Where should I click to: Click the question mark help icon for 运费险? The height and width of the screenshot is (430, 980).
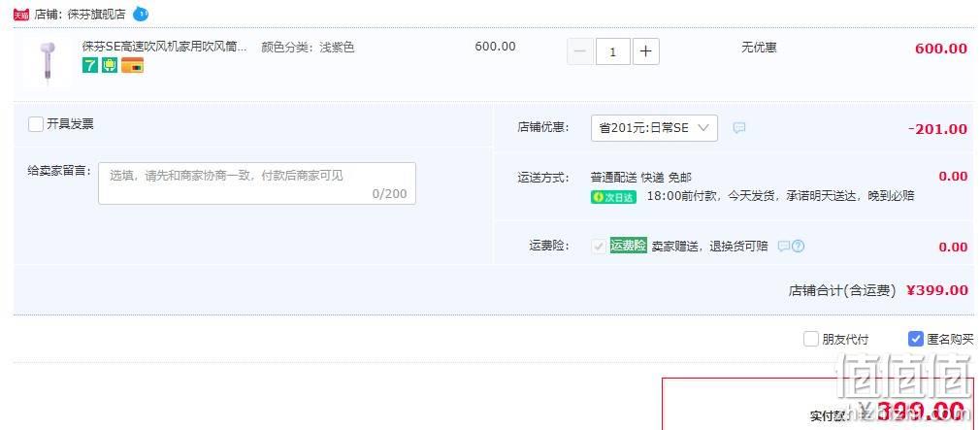coord(799,247)
